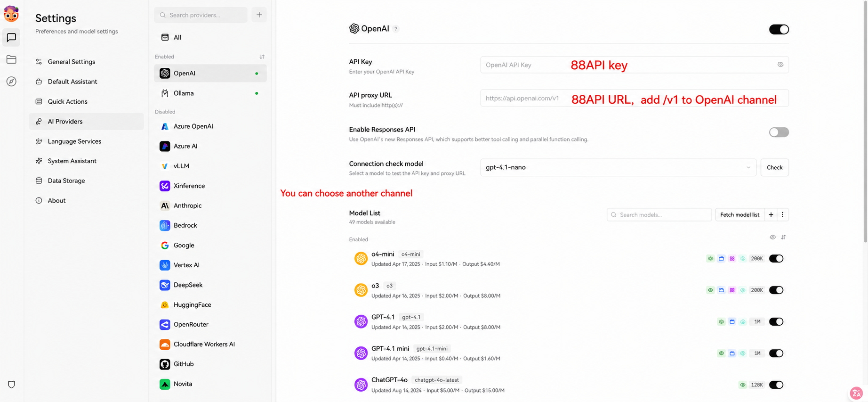Focus the Search models field
This screenshot has width=868, height=402.
tap(659, 214)
